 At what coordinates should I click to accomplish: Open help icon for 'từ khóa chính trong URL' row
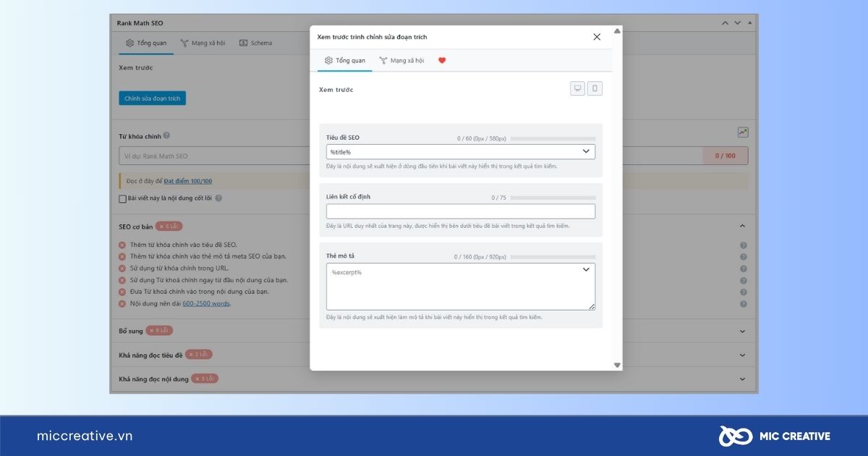pyautogui.click(x=744, y=269)
